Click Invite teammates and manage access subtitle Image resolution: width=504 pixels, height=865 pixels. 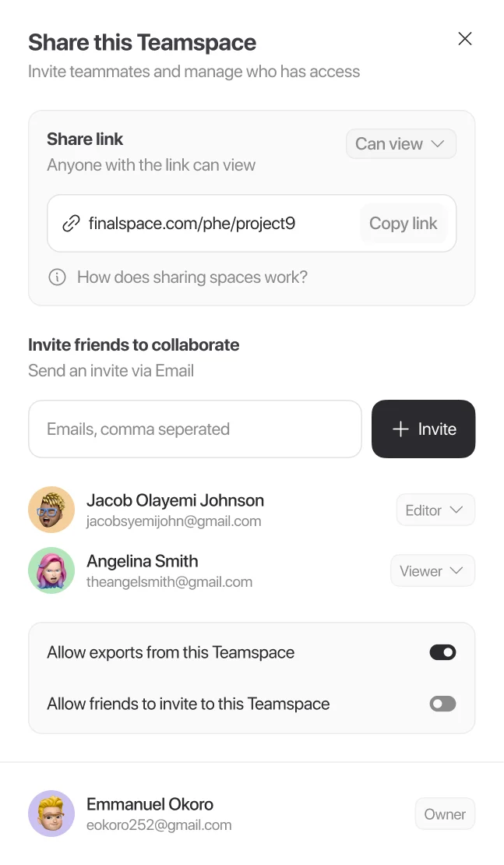pyautogui.click(x=194, y=72)
